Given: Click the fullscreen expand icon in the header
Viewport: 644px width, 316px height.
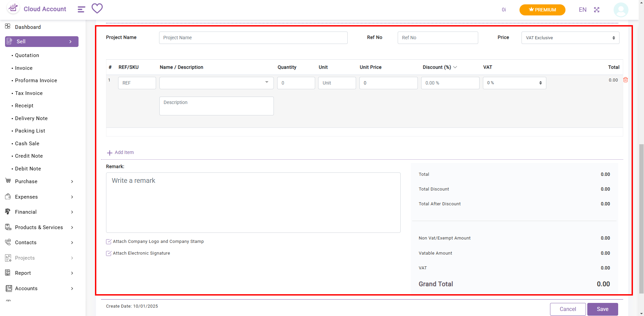Looking at the screenshot, I should point(597,10).
